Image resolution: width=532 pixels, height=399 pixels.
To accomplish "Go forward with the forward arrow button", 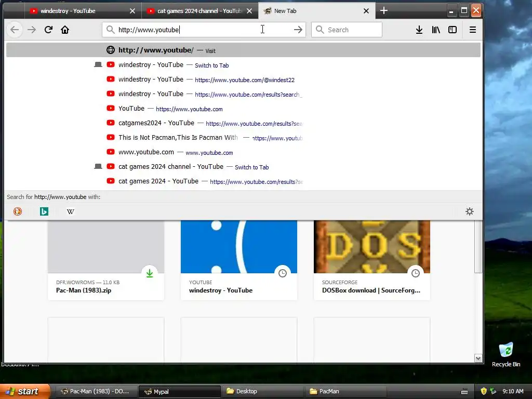I will [x=32, y=30].
